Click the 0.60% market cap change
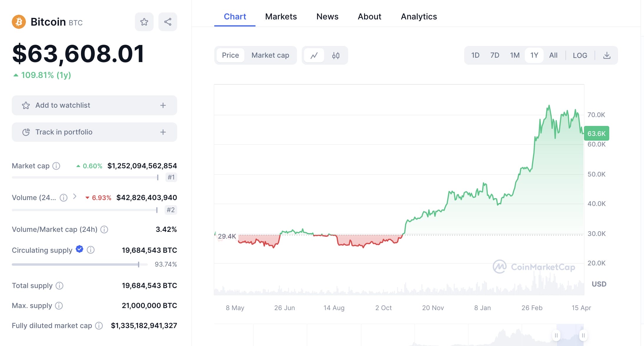 coord(89,166)
